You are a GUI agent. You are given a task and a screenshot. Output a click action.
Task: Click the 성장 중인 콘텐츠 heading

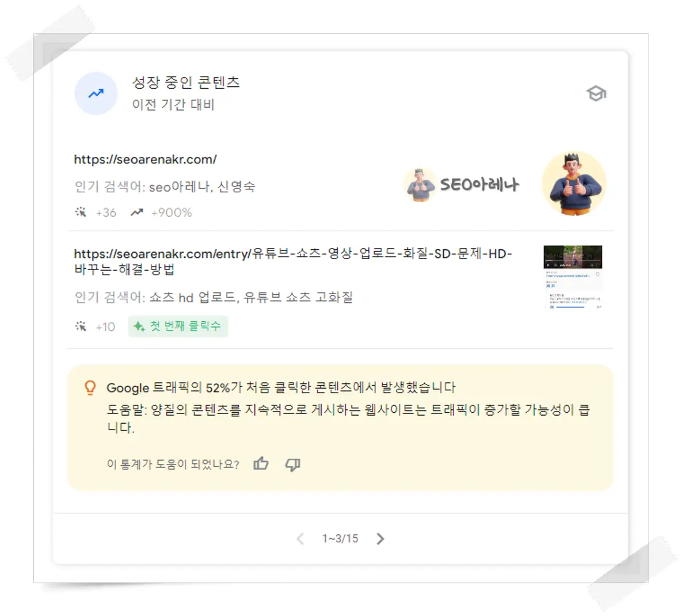click(x=186, y=82)
